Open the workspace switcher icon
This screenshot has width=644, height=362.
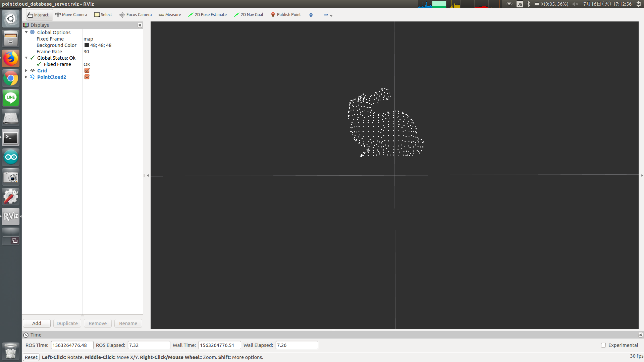point(11,236)
